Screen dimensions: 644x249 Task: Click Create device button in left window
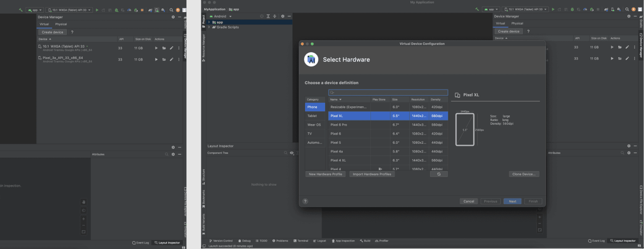pyautogui.click(x=52, y=32)
